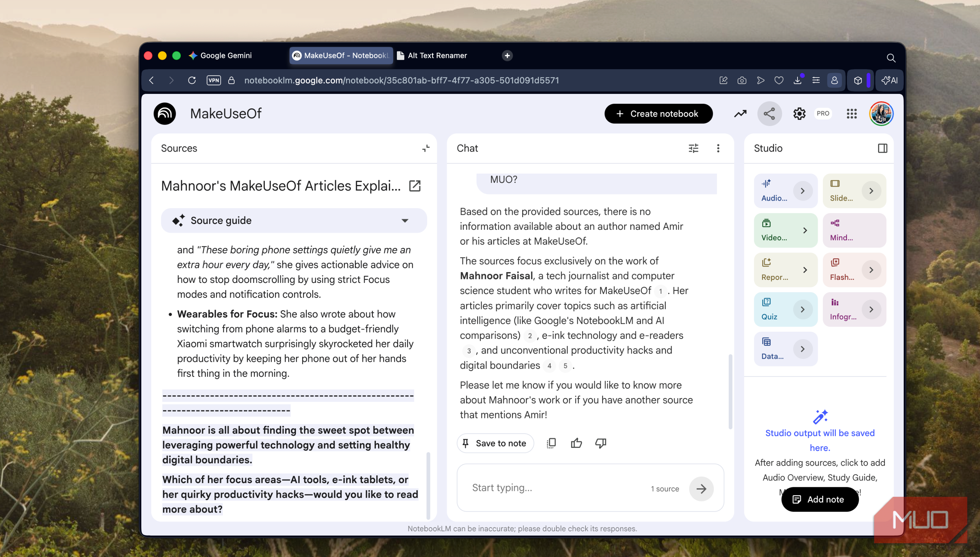
Task: Click the Sources panel scrollbar
Action: click(x=428, y=486)
